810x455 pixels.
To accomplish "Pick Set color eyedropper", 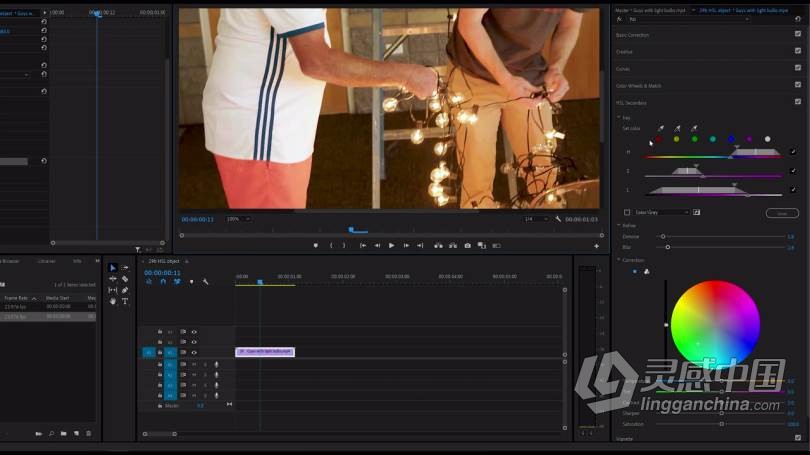I will [x=661, y=128].
